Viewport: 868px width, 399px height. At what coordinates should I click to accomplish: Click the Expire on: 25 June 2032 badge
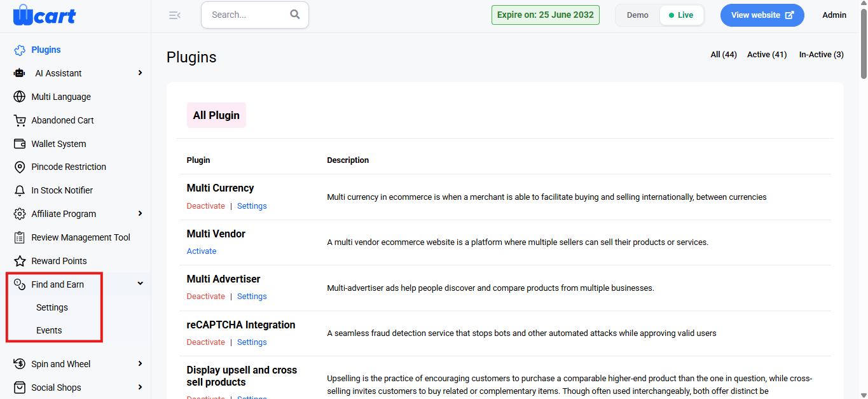point(545,15)
